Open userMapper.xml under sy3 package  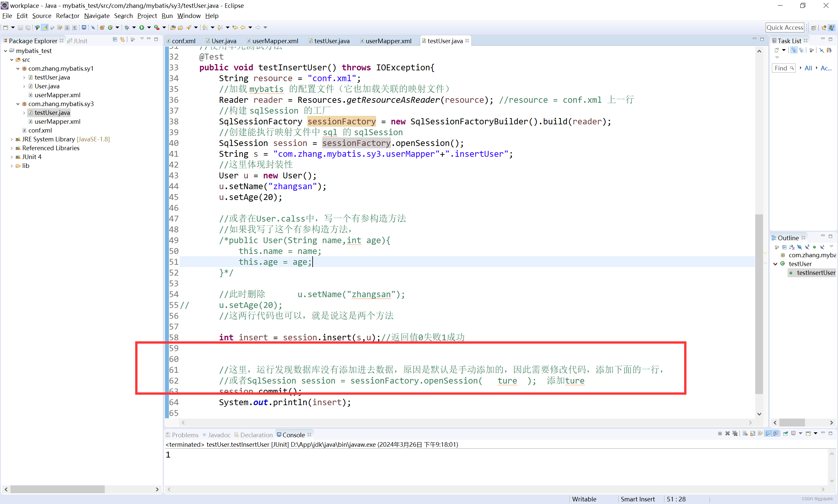54,122
